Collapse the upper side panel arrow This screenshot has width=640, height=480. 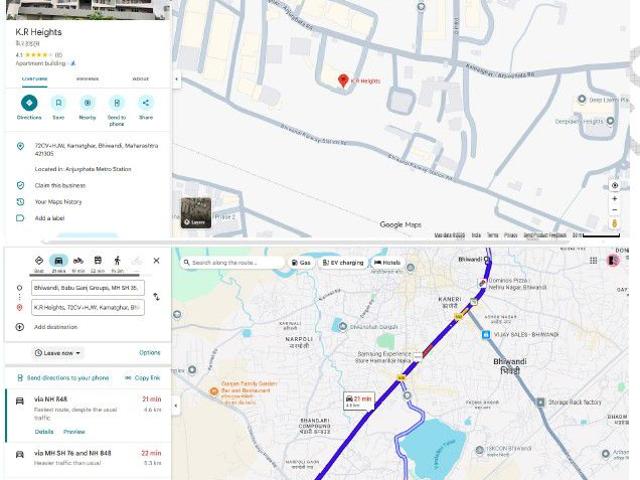(x=176, y=79)
